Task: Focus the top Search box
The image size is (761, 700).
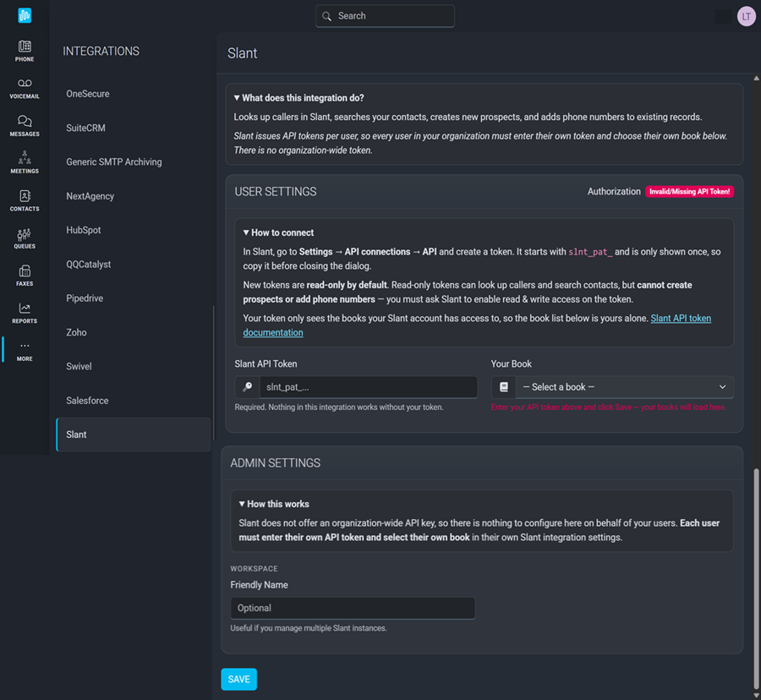Action: 386,16
